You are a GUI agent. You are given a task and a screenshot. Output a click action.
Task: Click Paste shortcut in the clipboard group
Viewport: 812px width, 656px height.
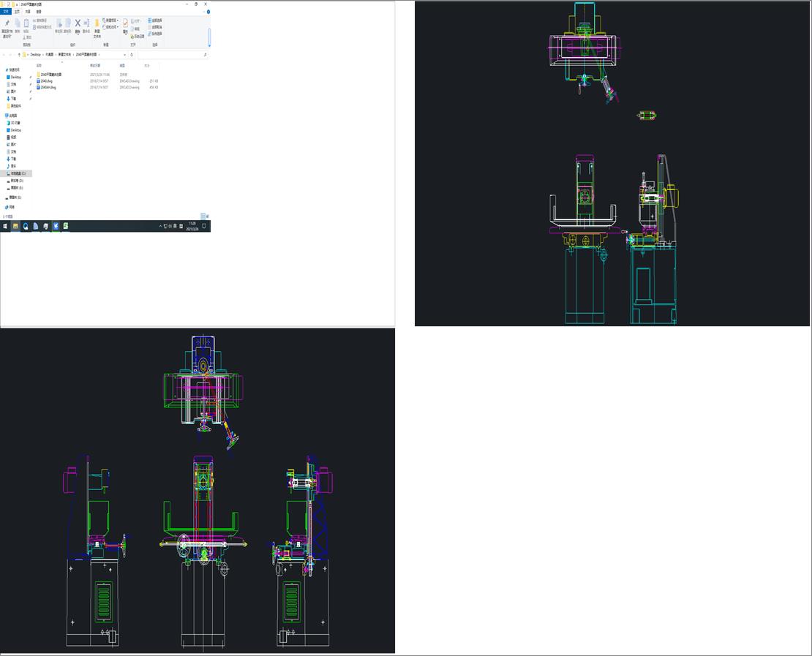42,27
